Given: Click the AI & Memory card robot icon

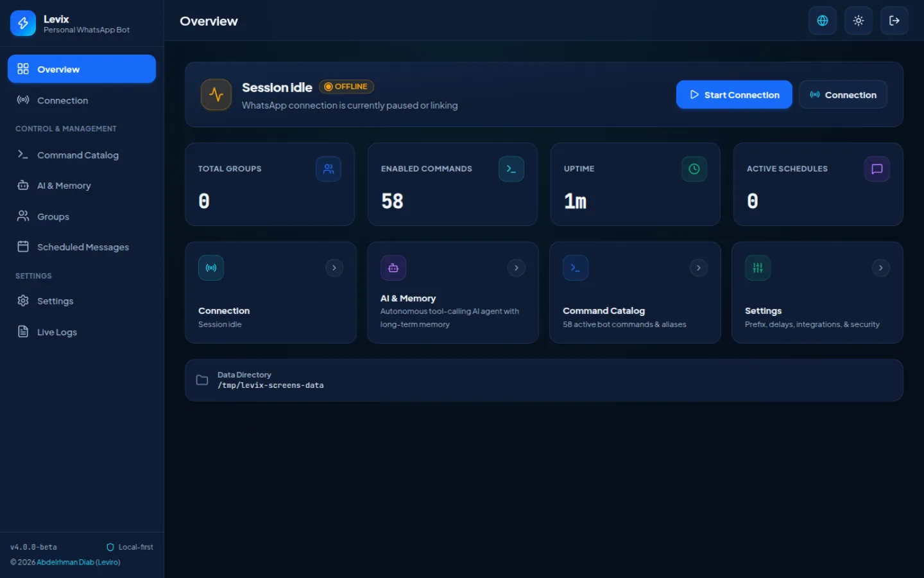Looking at the screenshot, I should pos(393,268).
